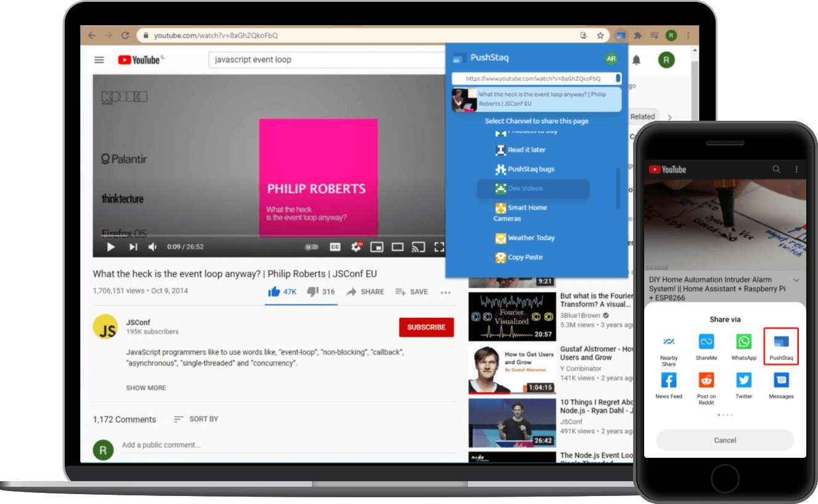This screenshot has height=504, width=818.
Task: Click the chip bar next arrow
Action: click(x=670, y=116)
